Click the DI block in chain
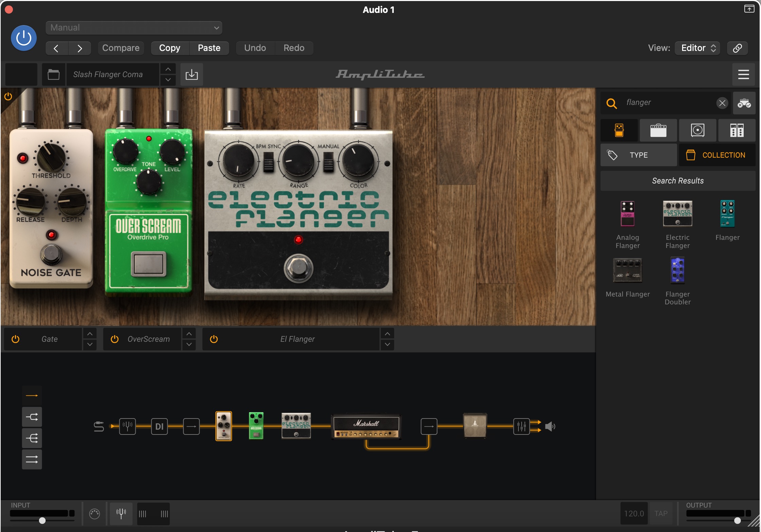 coord(159,426)
